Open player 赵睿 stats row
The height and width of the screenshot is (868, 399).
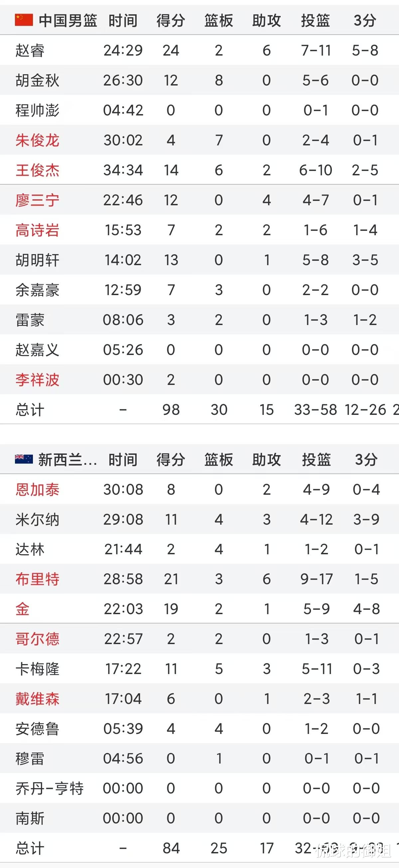30,51
